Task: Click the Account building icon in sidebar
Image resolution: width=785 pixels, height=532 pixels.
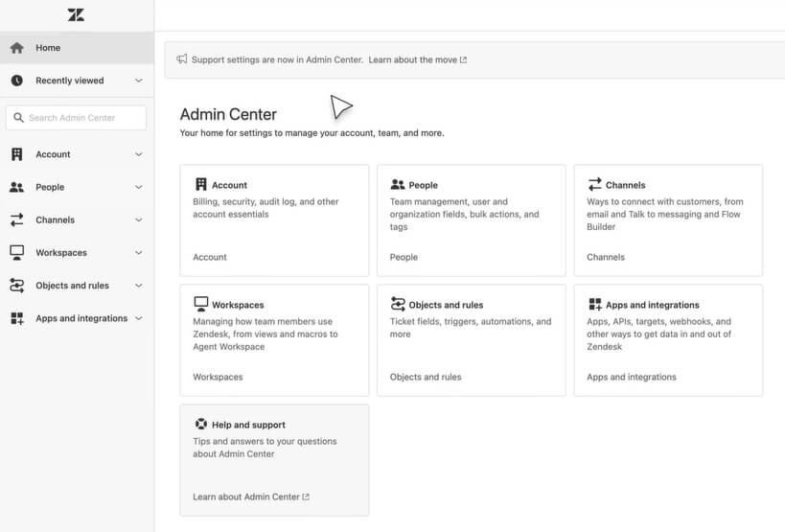Action: [16, 154]
